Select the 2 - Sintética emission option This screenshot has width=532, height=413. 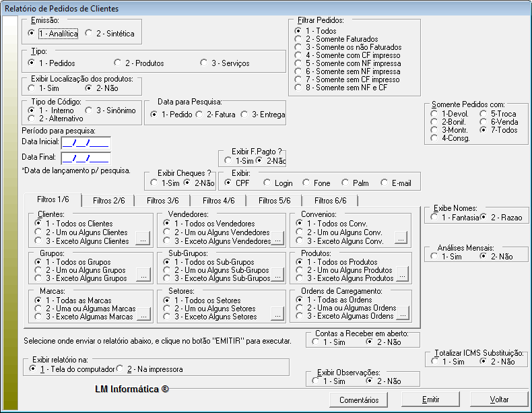click(x=90, y=33)
